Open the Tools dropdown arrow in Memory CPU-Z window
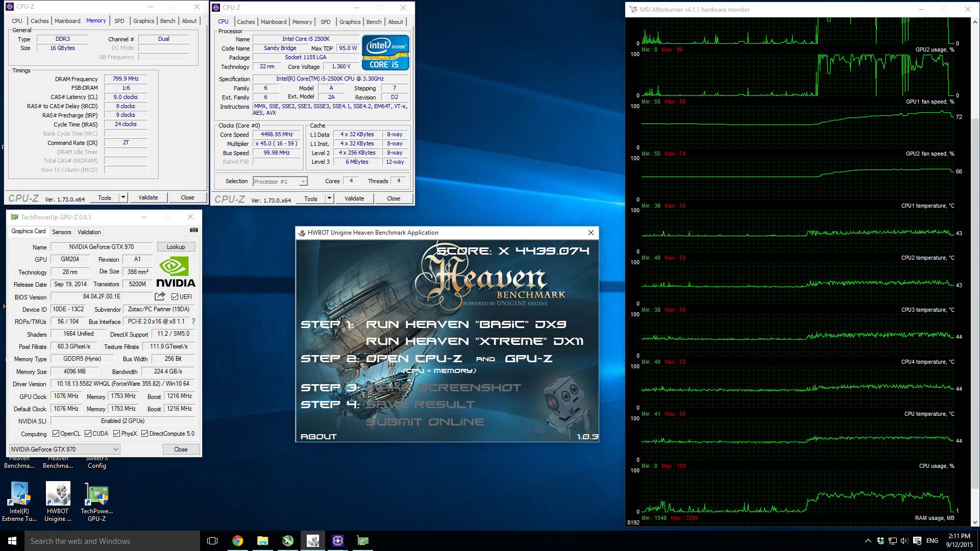Screen dimensions: 980x551 [123, 197]
